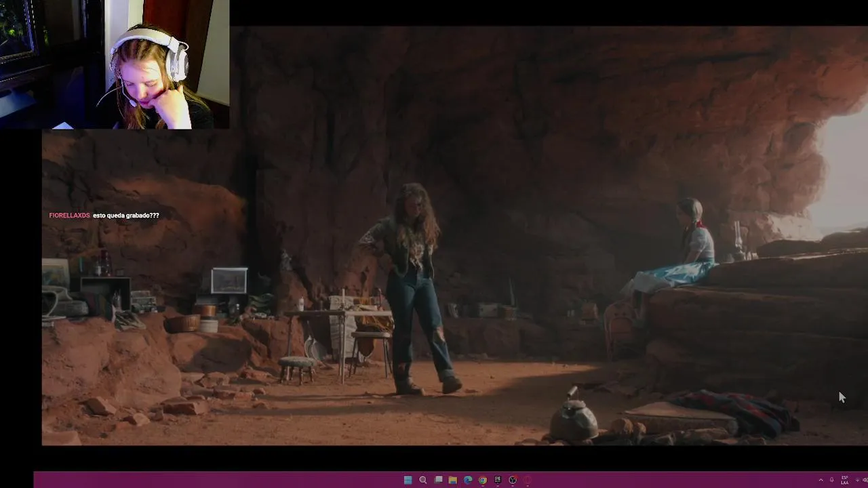The image size is (868, 488).
Task: Open File Explorer from the taskbar
Action: pyautogui.click(x=452, y=480)
